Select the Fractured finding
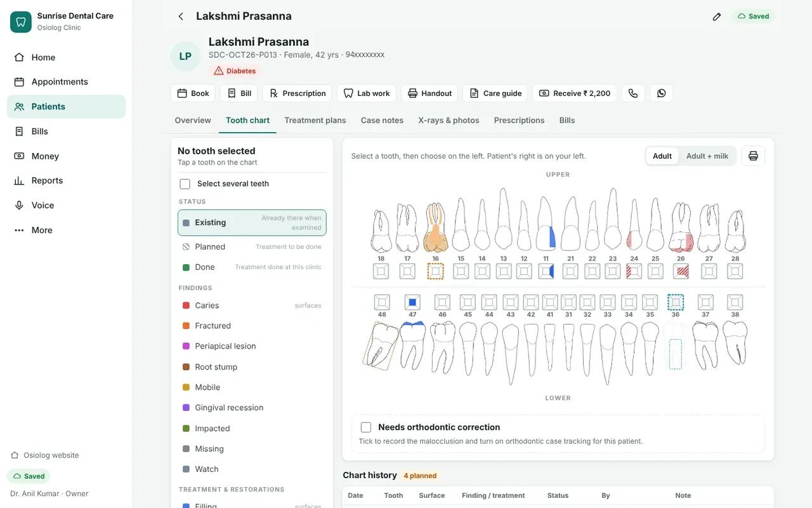The image size is (812, 508). point(252,326)
